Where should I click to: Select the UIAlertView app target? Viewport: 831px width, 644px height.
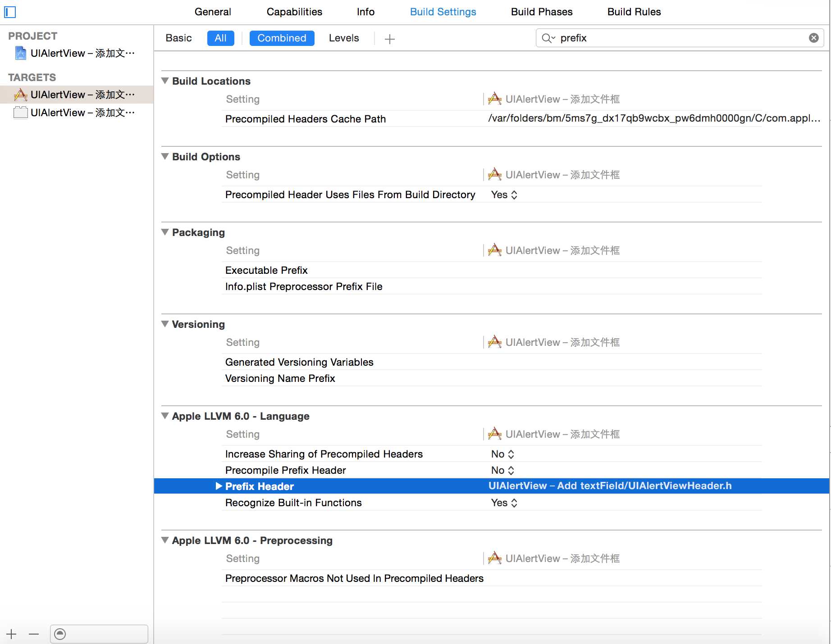(x=77, y=95)
